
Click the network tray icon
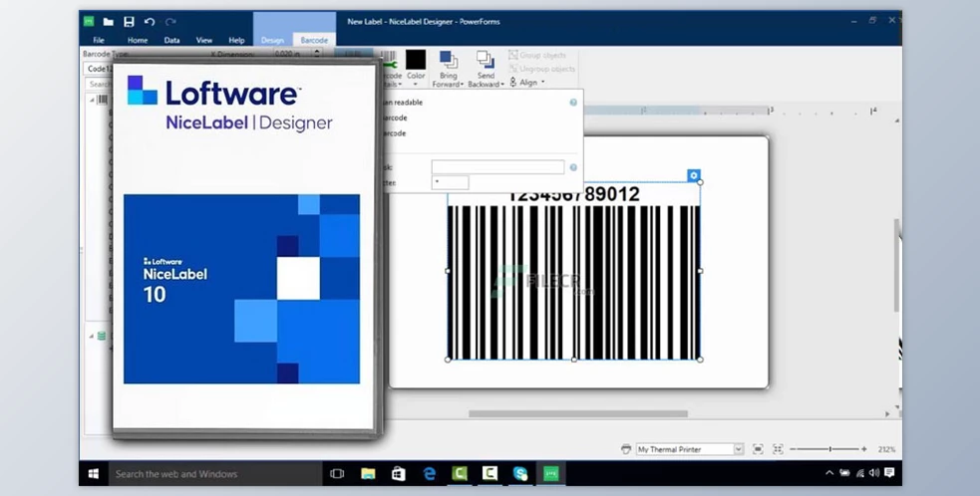[860, 473]
